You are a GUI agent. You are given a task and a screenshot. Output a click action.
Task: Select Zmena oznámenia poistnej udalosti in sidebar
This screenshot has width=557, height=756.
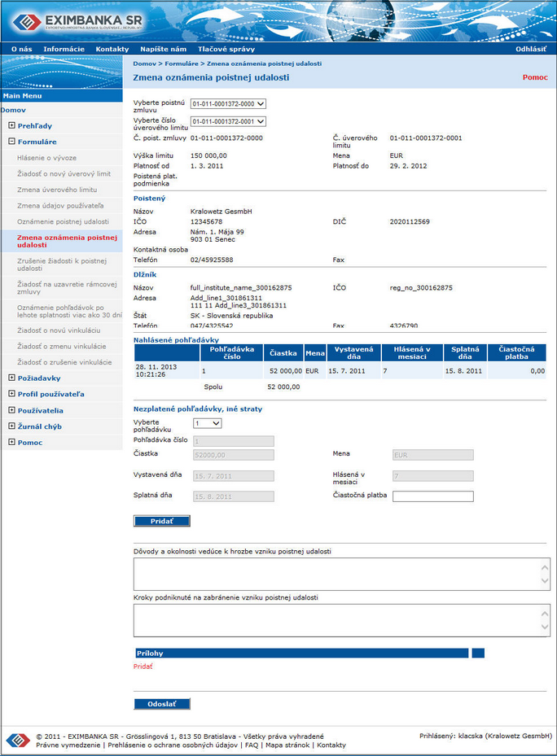67,241
